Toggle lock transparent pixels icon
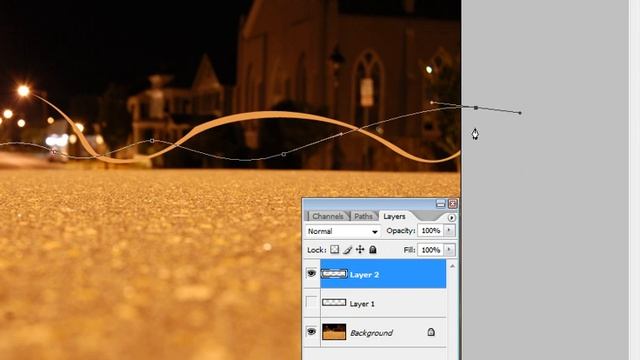 335,249
